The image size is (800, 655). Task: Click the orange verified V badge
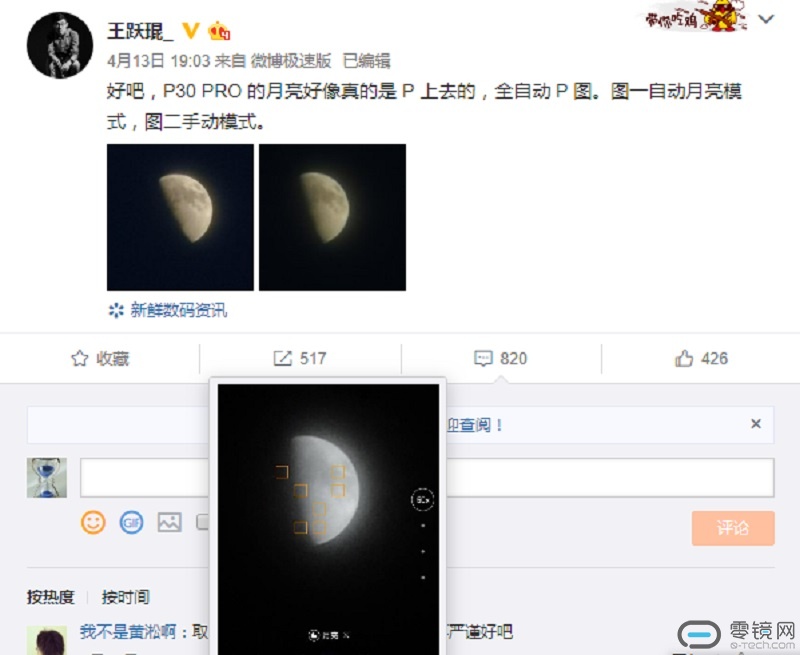click(x=191, y=32)
